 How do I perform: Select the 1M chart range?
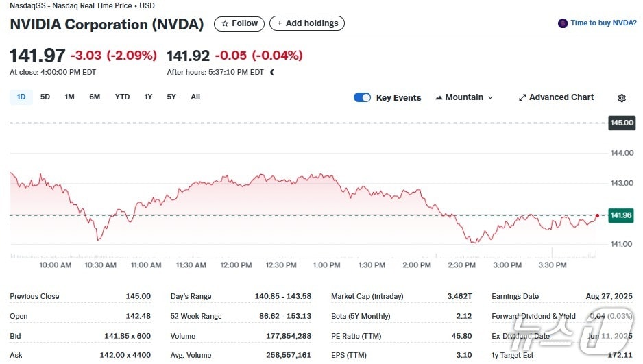pos(69,97)
